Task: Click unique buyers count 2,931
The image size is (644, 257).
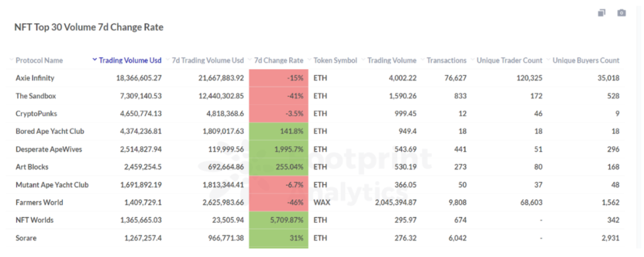Action: (x=610, y=237)
